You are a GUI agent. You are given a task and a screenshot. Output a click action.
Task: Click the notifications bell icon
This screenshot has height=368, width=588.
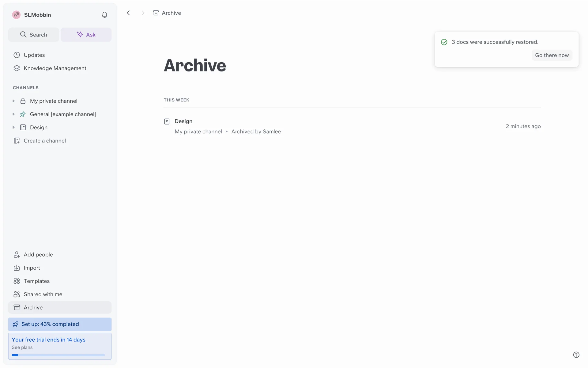[x=104, y=15]
